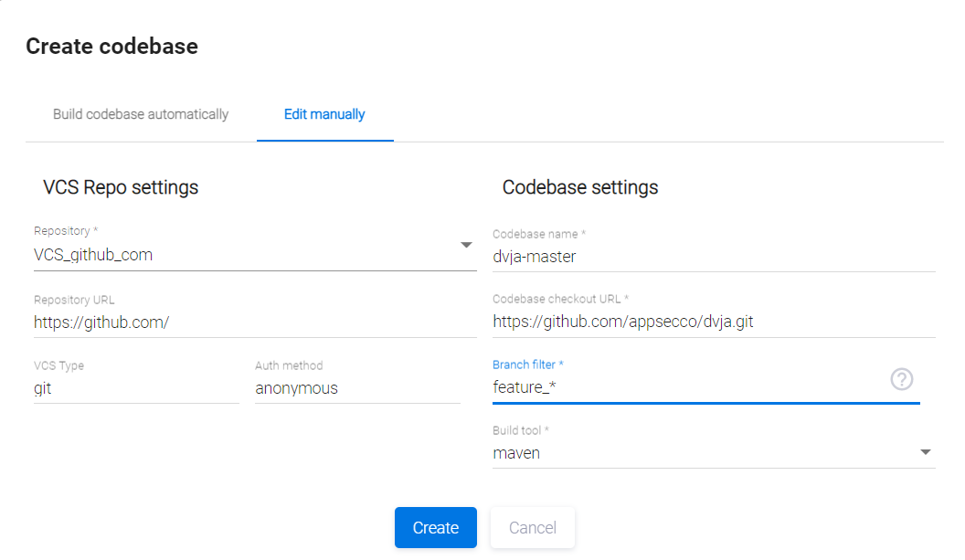The image size is (965, 560).
Task: Select the Edit manually tab
Action: [324, 114]
